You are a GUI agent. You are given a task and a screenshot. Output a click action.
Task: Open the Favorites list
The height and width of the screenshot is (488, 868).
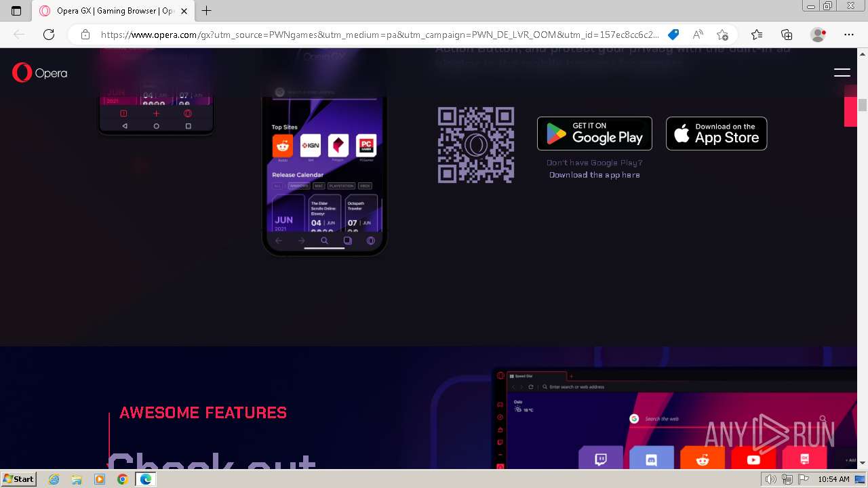tap(757, 35)
